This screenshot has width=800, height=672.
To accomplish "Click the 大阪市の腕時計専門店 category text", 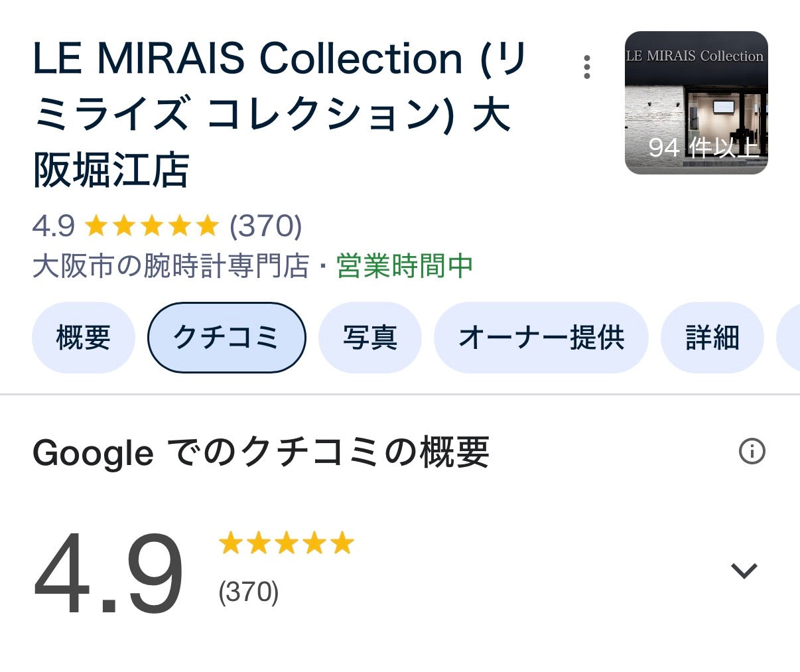I will point(170,267).
